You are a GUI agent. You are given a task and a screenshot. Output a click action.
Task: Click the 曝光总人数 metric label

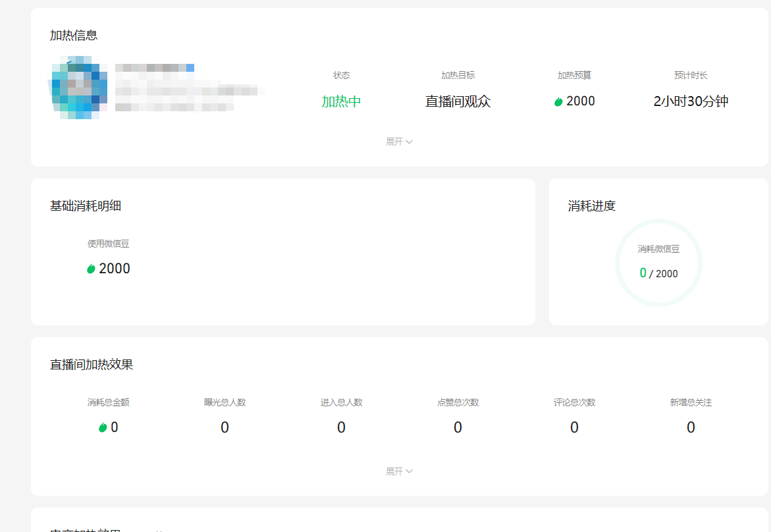point(225,403)
